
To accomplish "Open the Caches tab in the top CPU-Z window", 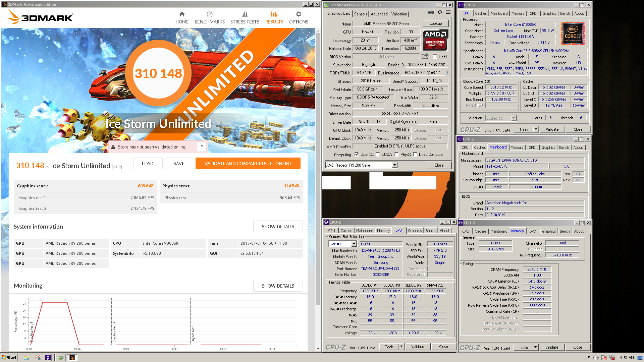I will [x=481, y=13].
